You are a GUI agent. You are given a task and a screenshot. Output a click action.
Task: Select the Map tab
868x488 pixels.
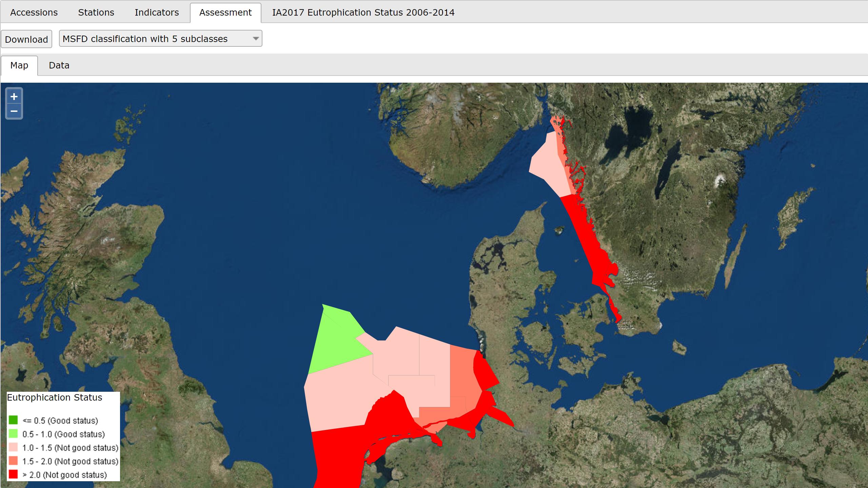[19, 65]
